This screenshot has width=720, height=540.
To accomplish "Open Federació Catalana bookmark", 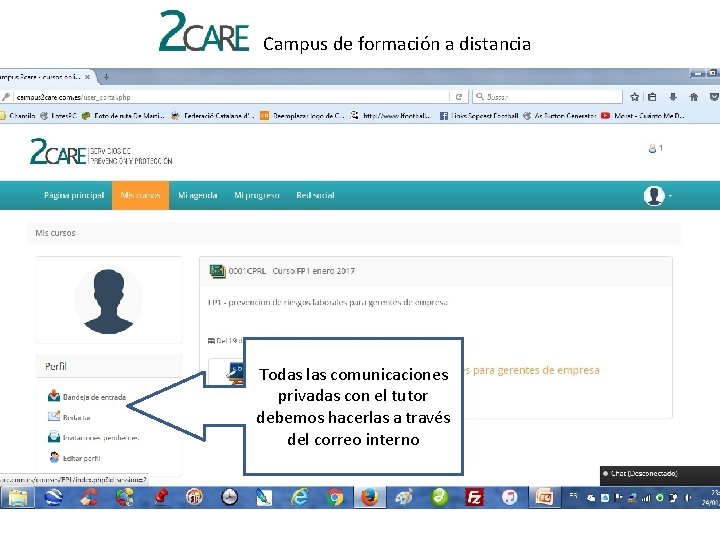I will coord(212,116).
